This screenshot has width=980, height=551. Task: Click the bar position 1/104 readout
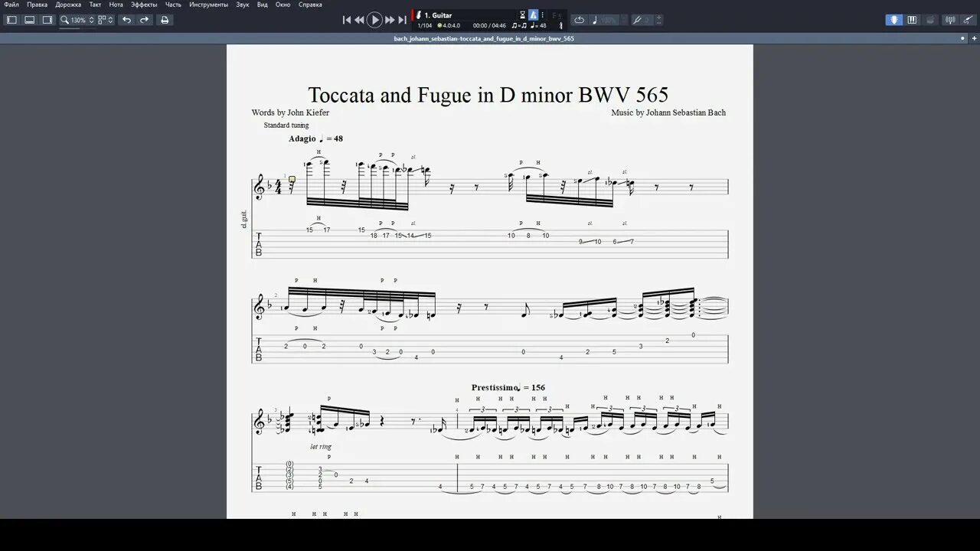(x=425, y=25)
